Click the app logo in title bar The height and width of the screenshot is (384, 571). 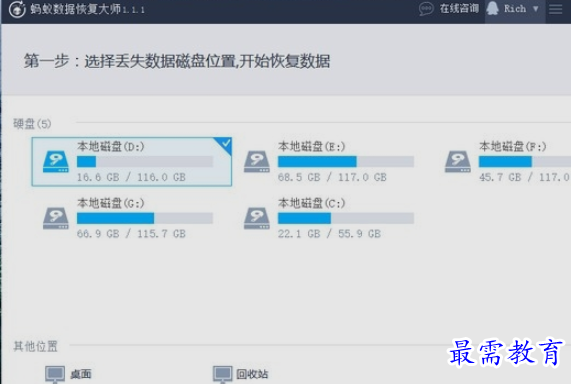[17, 9]
